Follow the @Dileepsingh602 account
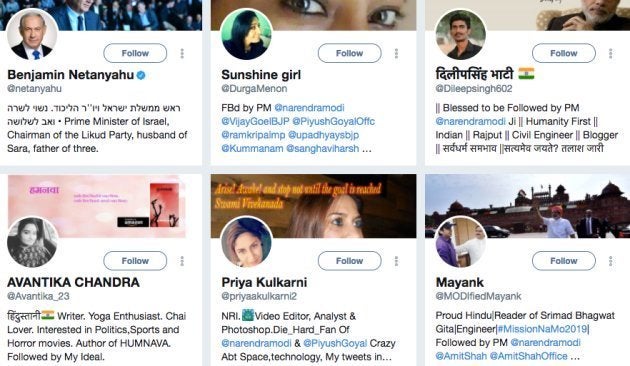Screen dimensions: 630x366 tap(564, 53)
